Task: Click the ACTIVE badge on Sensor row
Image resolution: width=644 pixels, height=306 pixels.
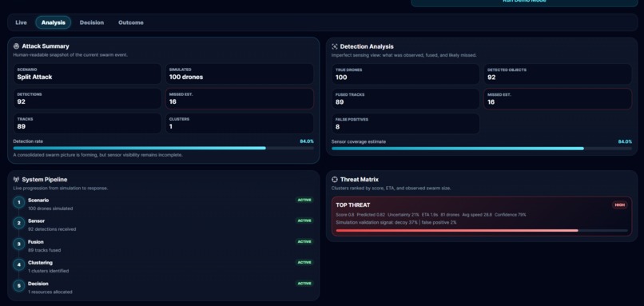Action: click(304, 221)
